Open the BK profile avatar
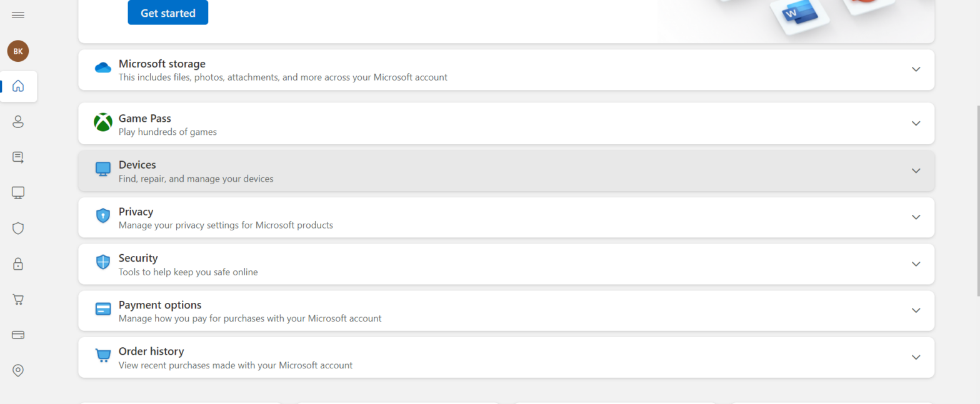980x404 pixels. pyautogui.click(x=18, y=51)
